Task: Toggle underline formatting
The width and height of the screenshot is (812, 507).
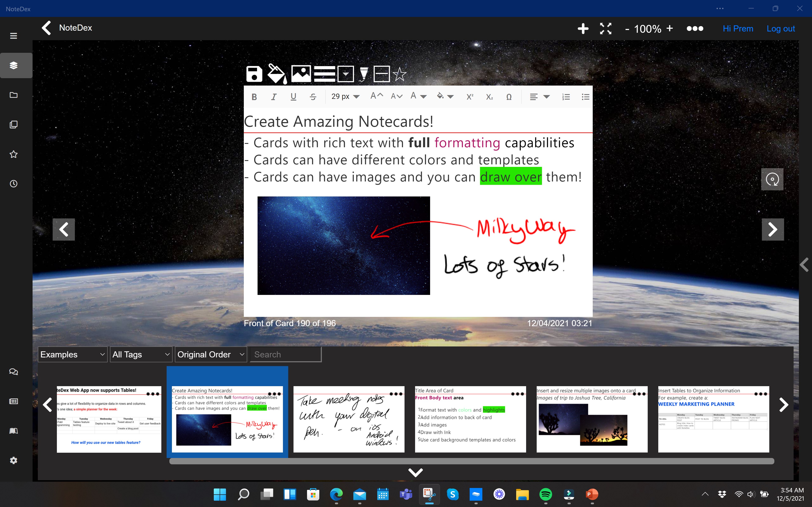Action: (x=293, y=97)
